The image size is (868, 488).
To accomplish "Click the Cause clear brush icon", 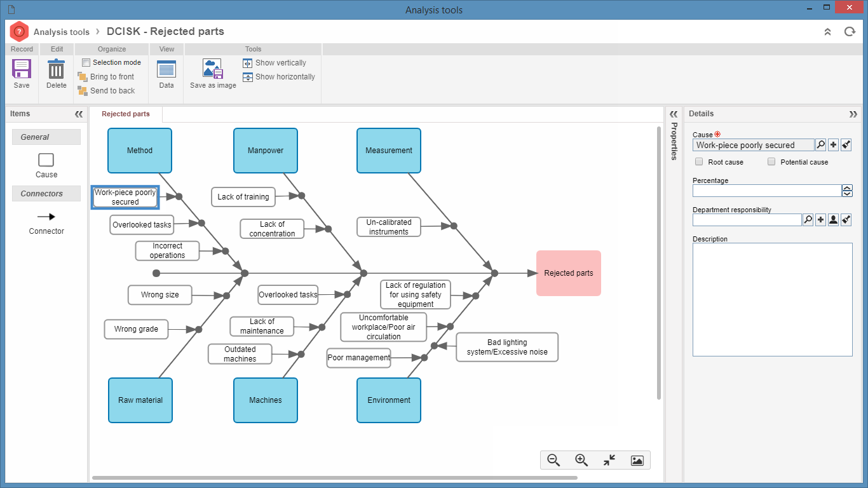I will pyautogui.click(x=846, y=145).
